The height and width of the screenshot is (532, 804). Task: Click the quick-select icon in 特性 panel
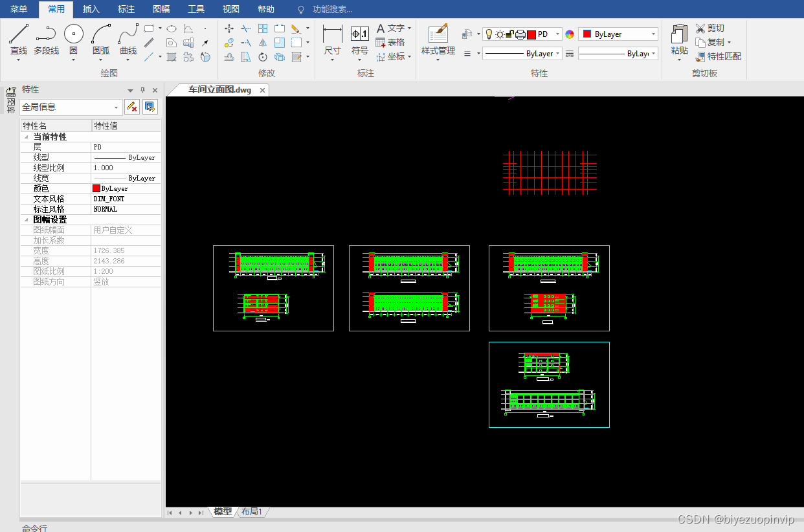click(150, 107)
